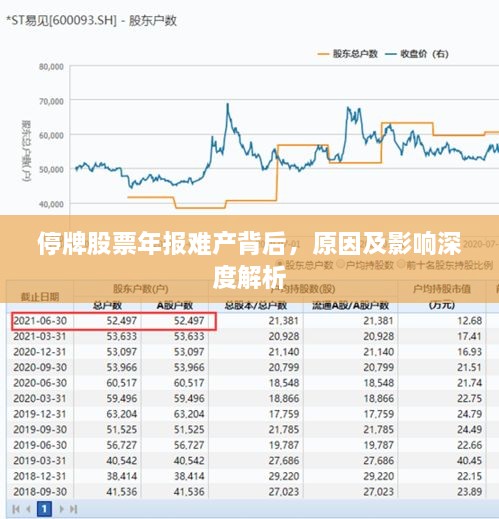Image resolution: width=499 pixels, height=519 pixels.
Task: Click 流通A股/A股户数 value 29,220 for 2018-12-31
Action: click(x=378, y=476)
